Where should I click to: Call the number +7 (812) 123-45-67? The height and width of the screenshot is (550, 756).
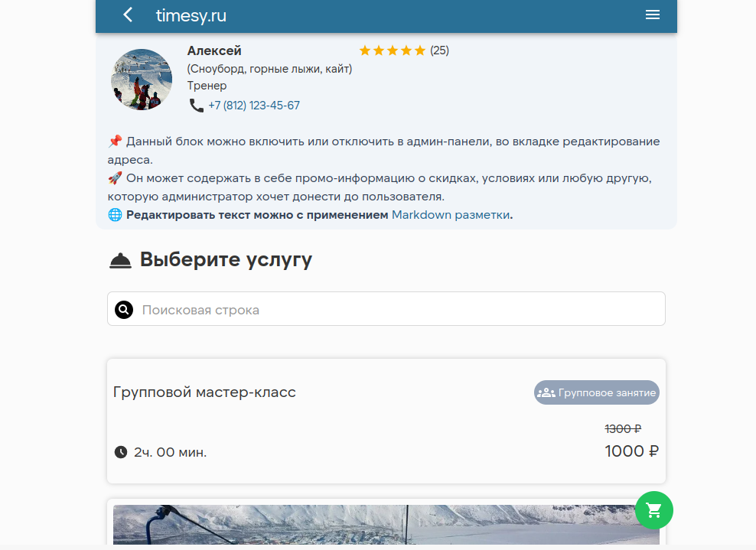(x=253, y=106)
